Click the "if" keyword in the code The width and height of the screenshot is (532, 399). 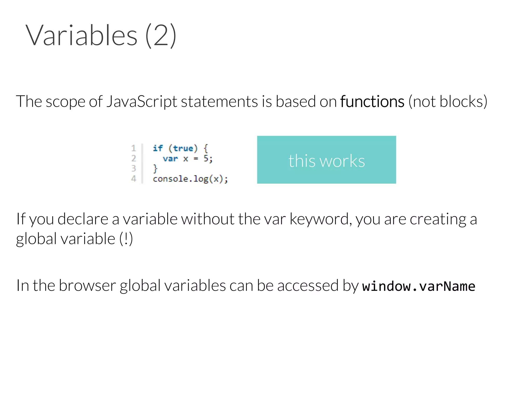click(x=158, y=148)
